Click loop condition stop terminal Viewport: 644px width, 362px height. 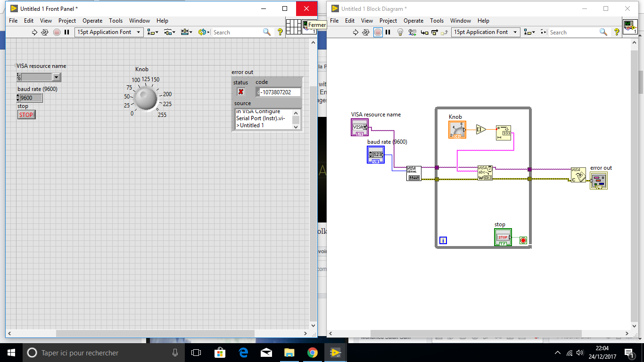tap(523, 240)
